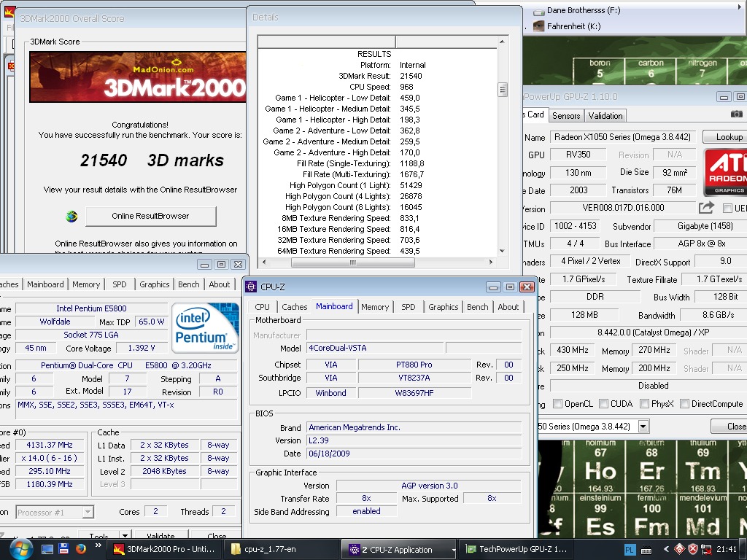747x560 pixels.
Task: Click Validate button in rear CPU-Z window
Action: click(x=160, y=535)
